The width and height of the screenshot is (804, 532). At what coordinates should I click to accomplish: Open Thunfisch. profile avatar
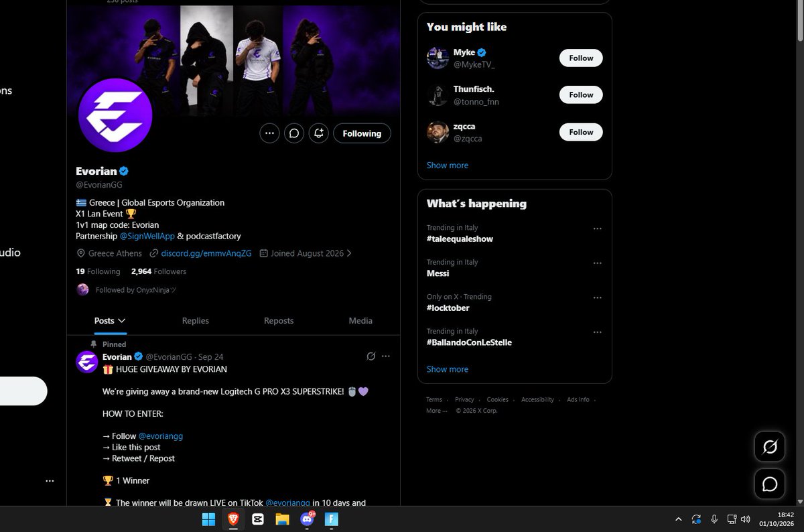pos(438,95)
